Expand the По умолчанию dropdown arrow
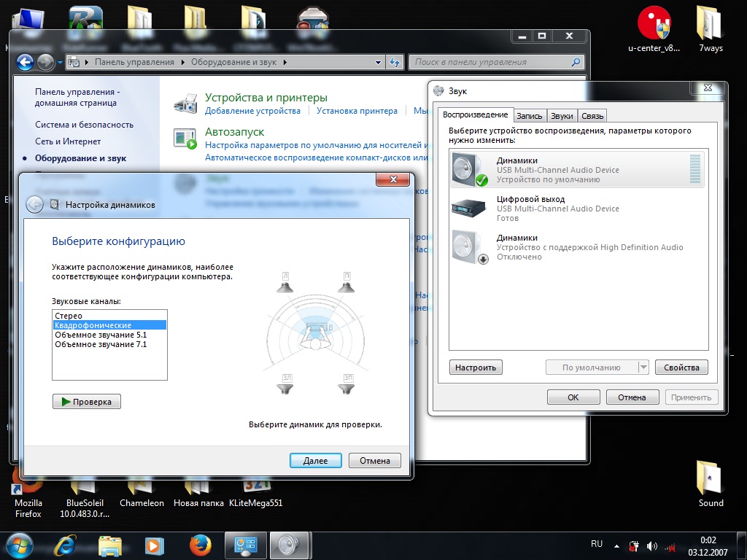 tap(643, 367)
